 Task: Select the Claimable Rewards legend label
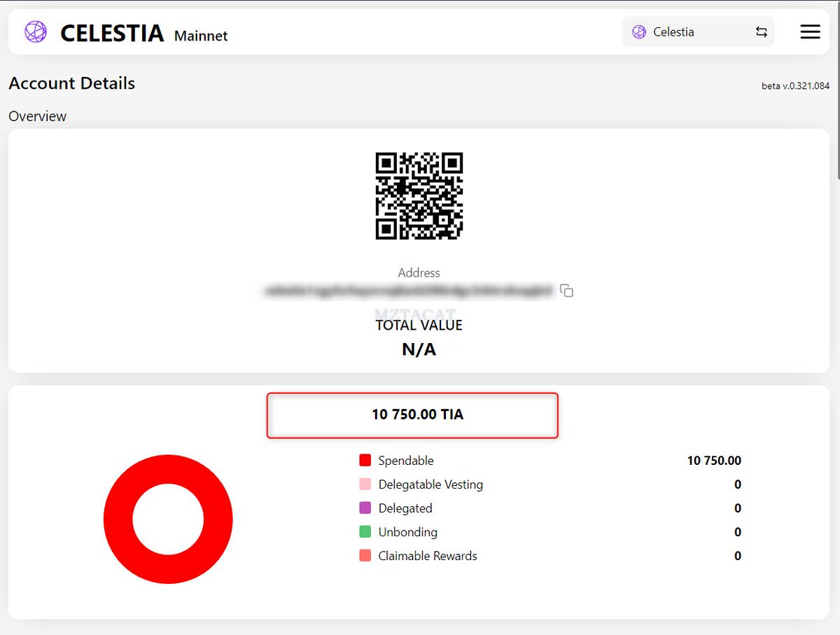tap(428, 556)
